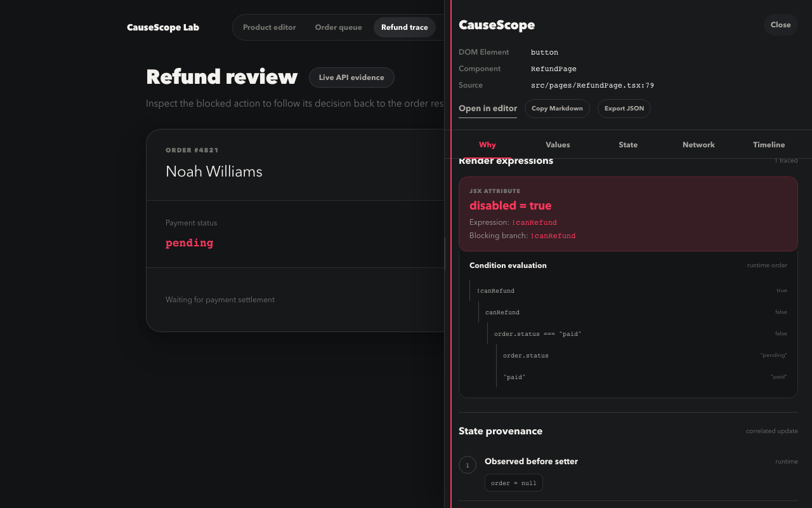812x508 pixels.
Task: Click the customer name Noah Williams
Action: point(214,171)
